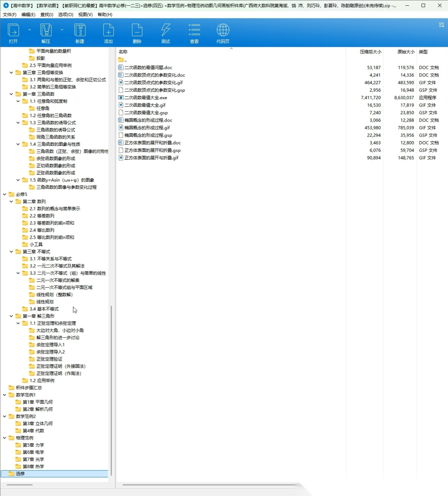Open the 选项(O) menu
The image size is (448, 496).
(x=65, y=15)
